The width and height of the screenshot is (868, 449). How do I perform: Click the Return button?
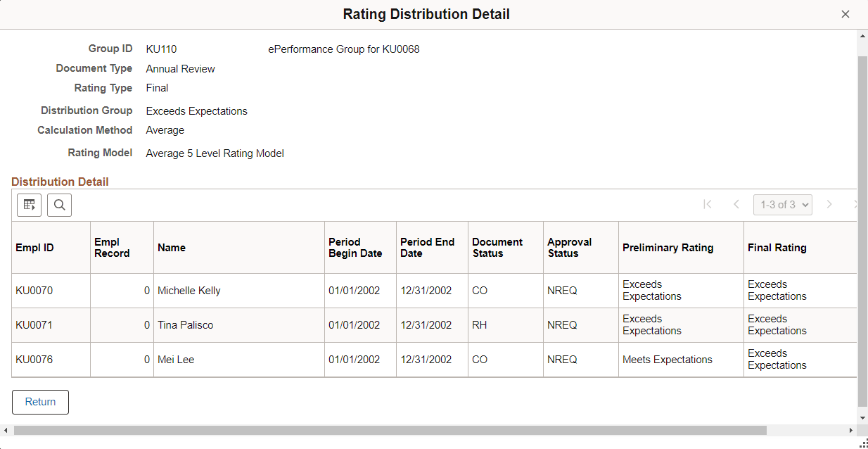pos(39,402)
